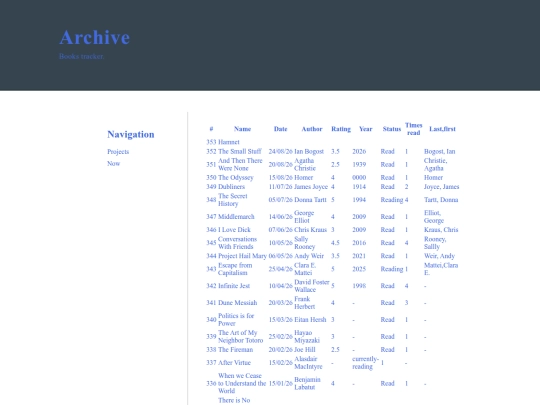Image resolution: width=540 pixels, height=405 pixels.
Task: Click the Joe Hill author cell
Action: pos(304,350)
